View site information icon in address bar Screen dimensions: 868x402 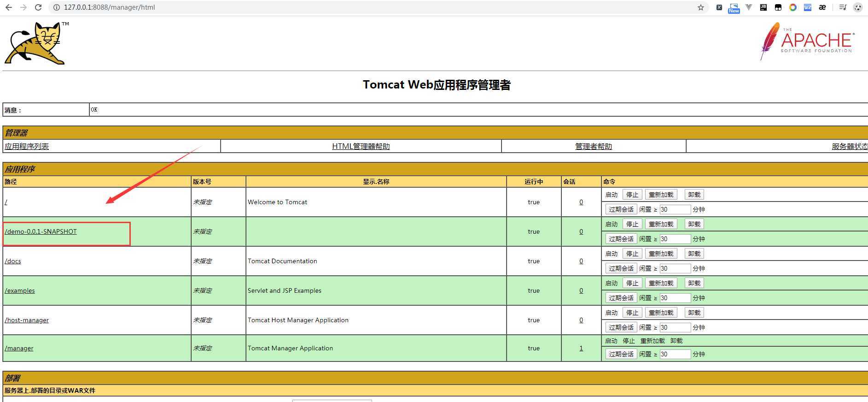pos(56,7)
